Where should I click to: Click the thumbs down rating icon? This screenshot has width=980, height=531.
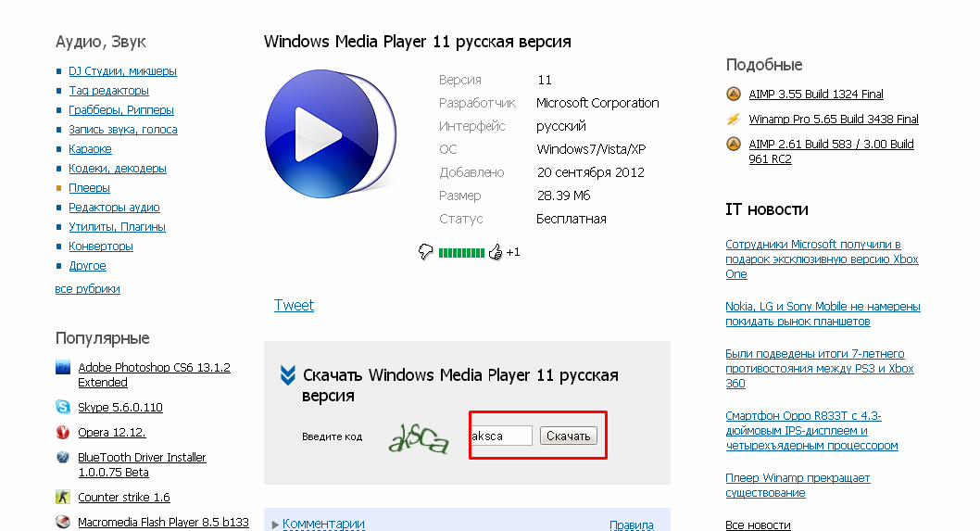[426, 251]
